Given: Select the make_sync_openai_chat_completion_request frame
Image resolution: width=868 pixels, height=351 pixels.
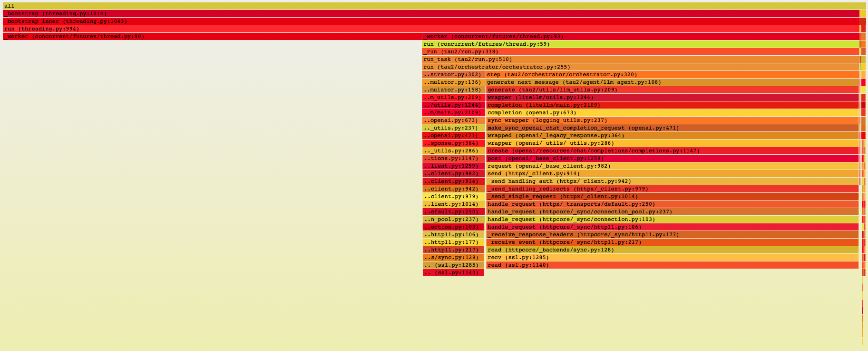Looking at the screenshot, I should click(672, 128).
